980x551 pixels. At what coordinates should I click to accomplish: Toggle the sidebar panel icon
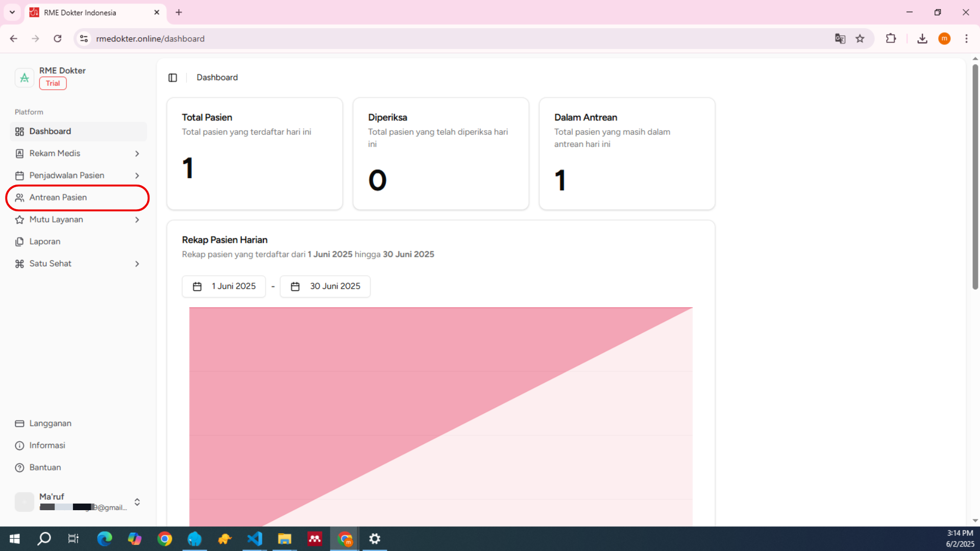pos(173,78)
